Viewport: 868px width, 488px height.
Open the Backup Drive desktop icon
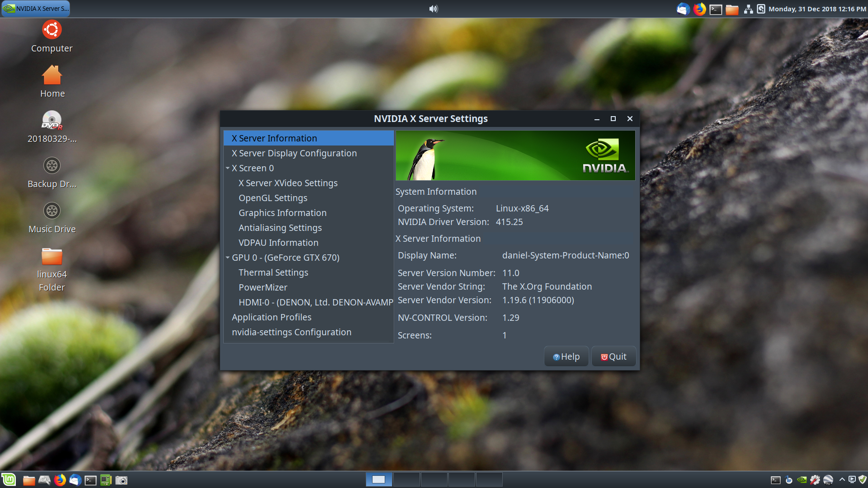click(x=52, y=172)
